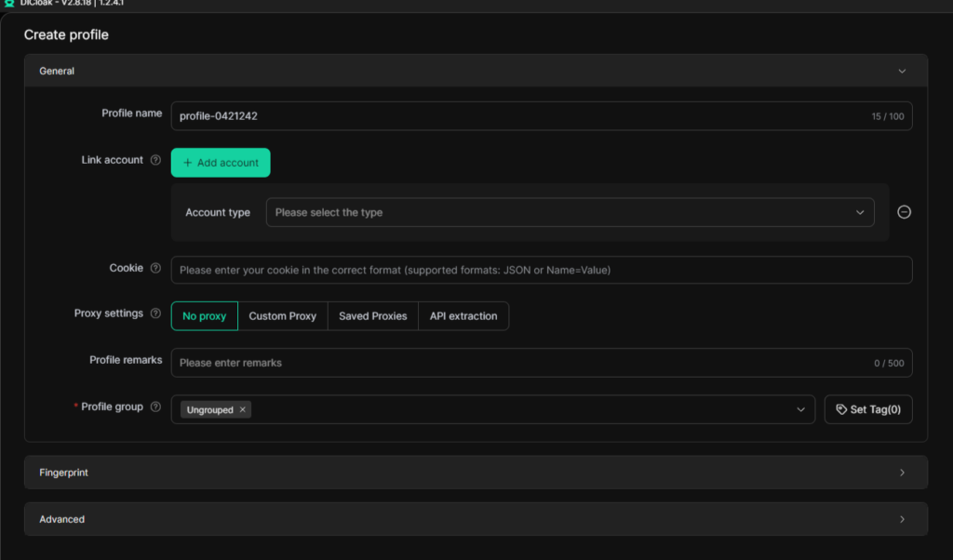Select the No proxy option

click(x=204, y=316)
